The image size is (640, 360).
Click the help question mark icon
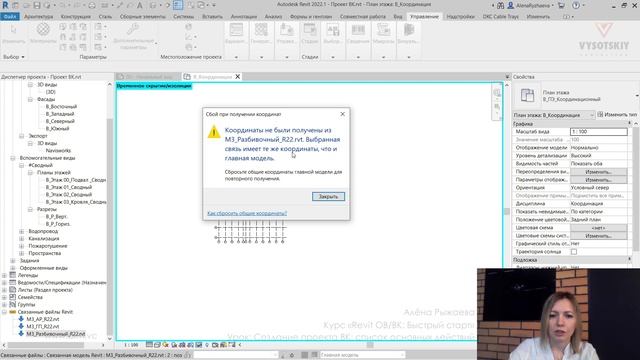(576, 5)
